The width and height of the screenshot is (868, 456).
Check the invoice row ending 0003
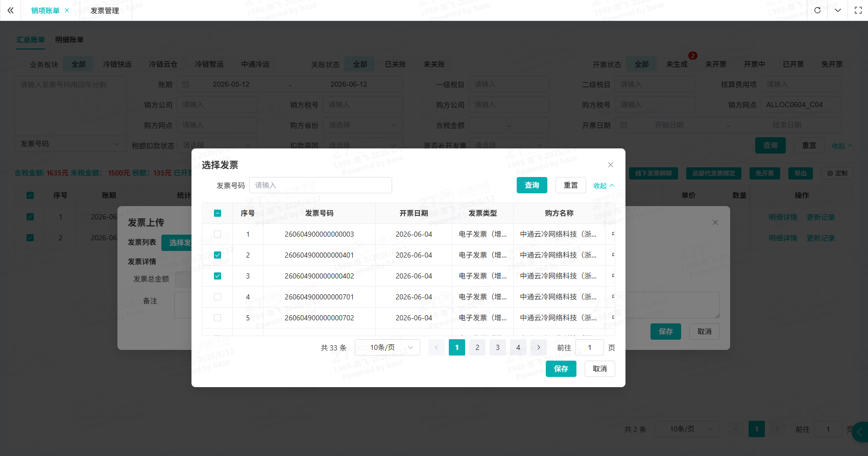pos(218,234)
